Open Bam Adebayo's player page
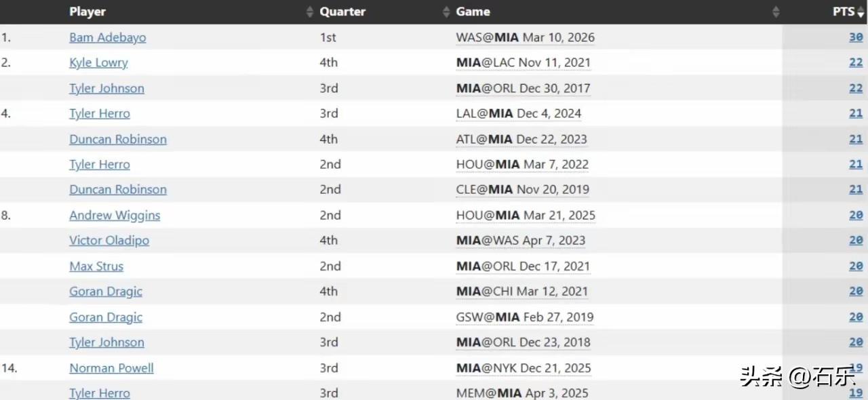 pos(107,37)
